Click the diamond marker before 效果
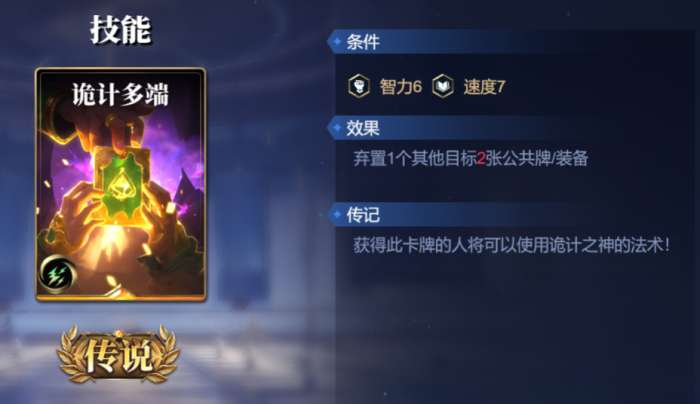 (x=337, y=128)
